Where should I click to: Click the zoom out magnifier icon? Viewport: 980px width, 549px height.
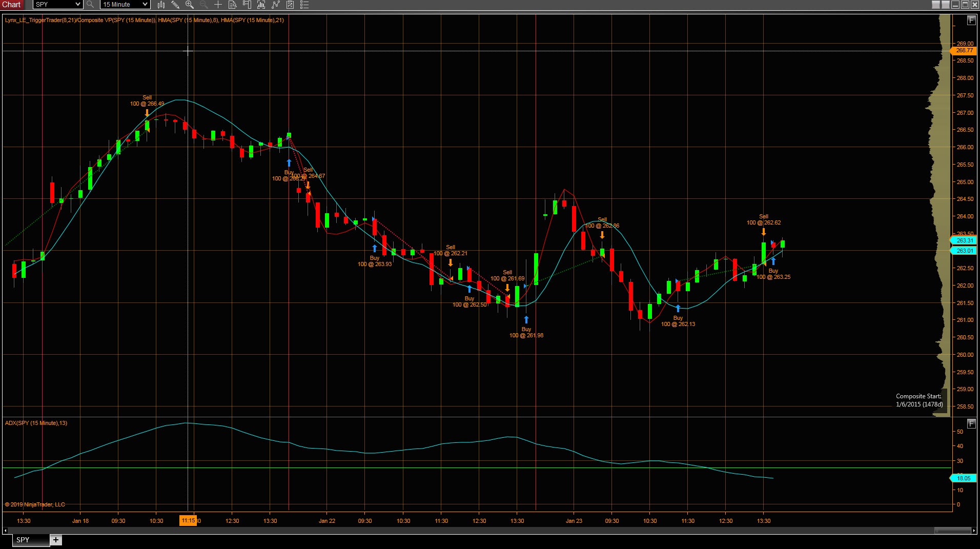click(204, 5)
